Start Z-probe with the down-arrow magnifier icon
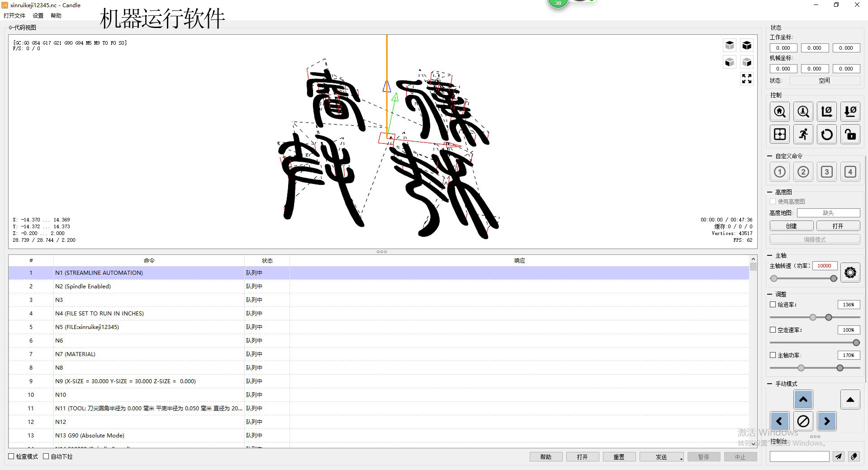This screenshot has height=470, width=868. point(803,112)
